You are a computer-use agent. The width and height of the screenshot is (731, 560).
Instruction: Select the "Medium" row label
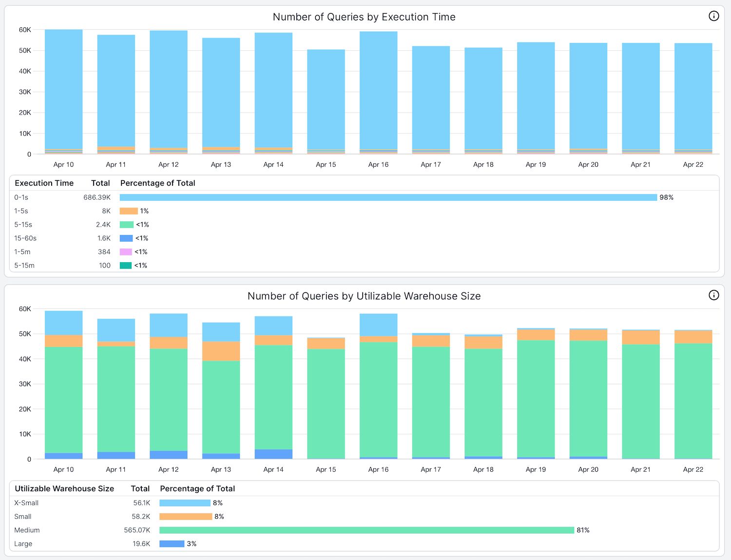tap(27, 530)
